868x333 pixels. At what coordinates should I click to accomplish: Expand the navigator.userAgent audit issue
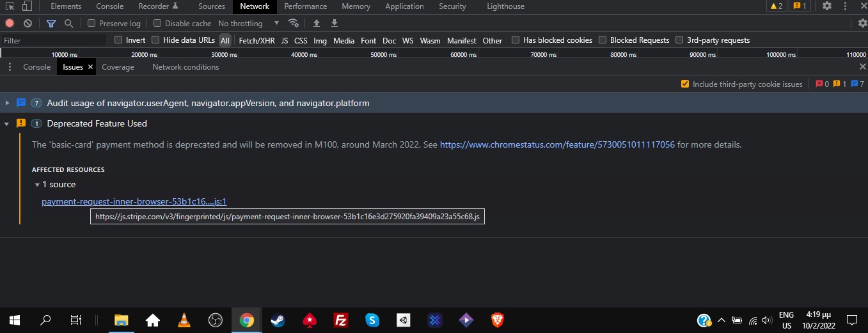coord(8,103)
